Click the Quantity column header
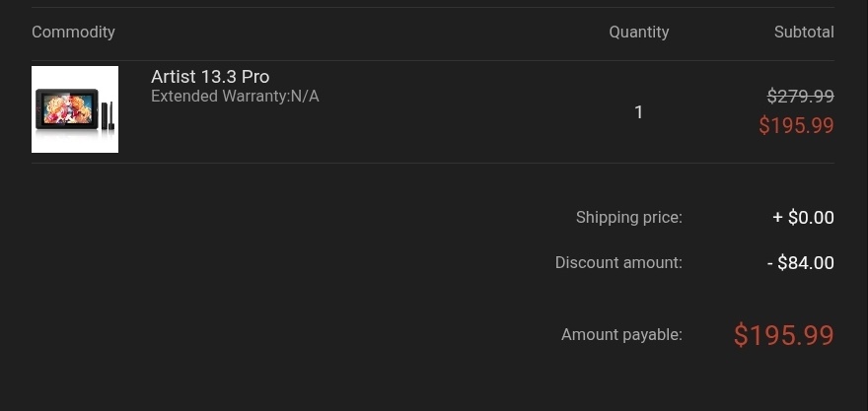Viewport: 868px width, 411px height. coord(639,33)
